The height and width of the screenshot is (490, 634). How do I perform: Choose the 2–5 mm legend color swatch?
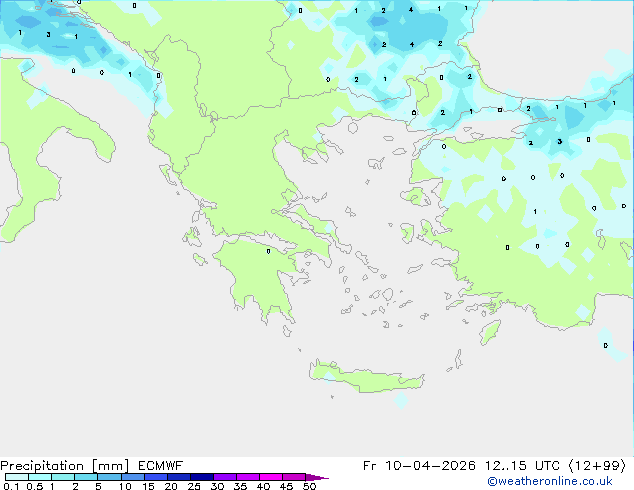coord(86,477)
